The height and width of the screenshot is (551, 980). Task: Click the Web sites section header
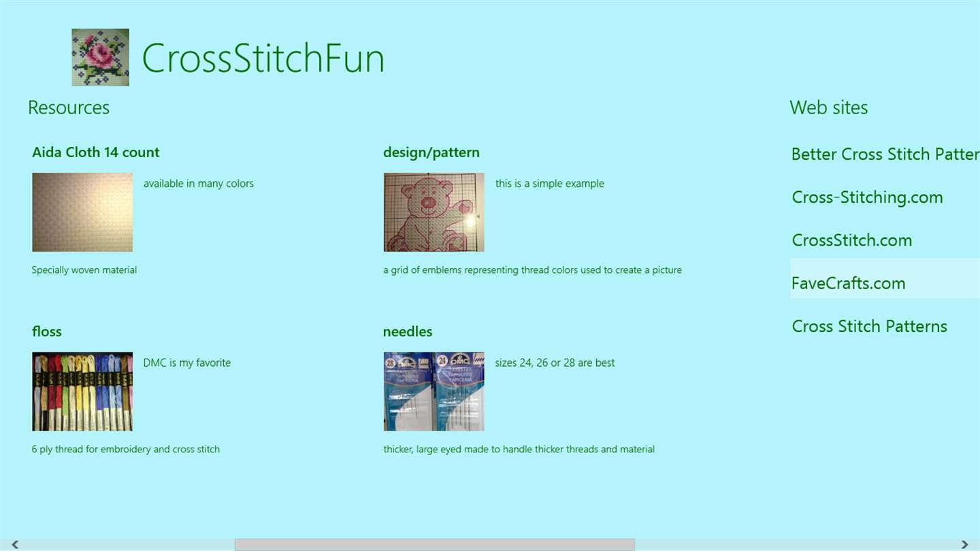click(x=829, y=107)
